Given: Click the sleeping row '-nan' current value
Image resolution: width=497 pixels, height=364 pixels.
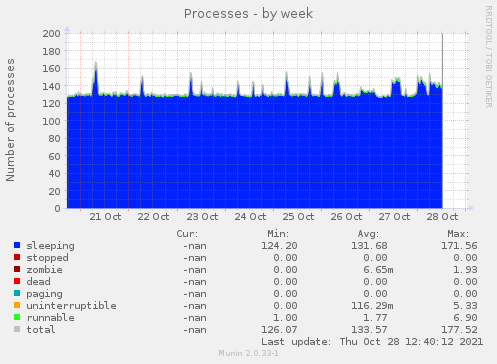Looking at the screenshot, I should [195, 246].
